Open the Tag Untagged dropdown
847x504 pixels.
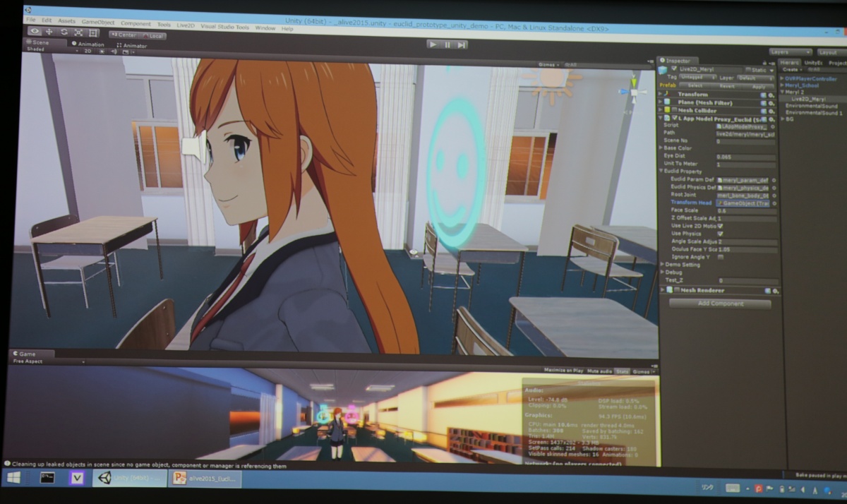point(697,78)
